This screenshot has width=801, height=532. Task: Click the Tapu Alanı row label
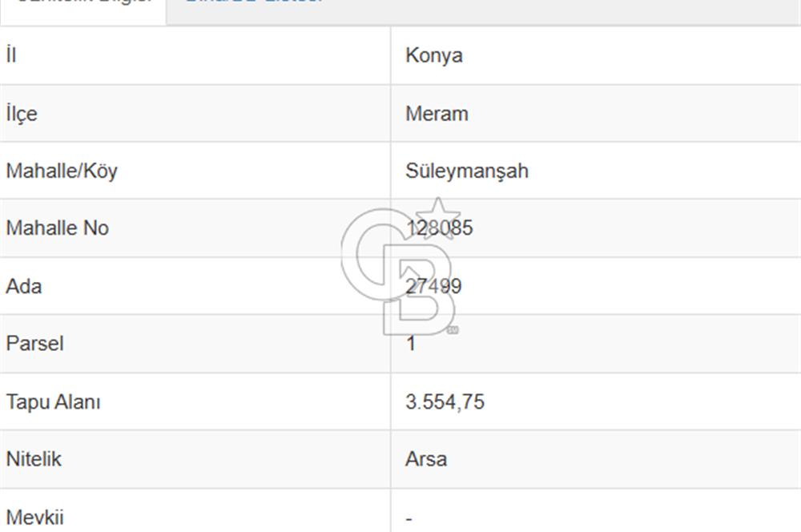53,401
